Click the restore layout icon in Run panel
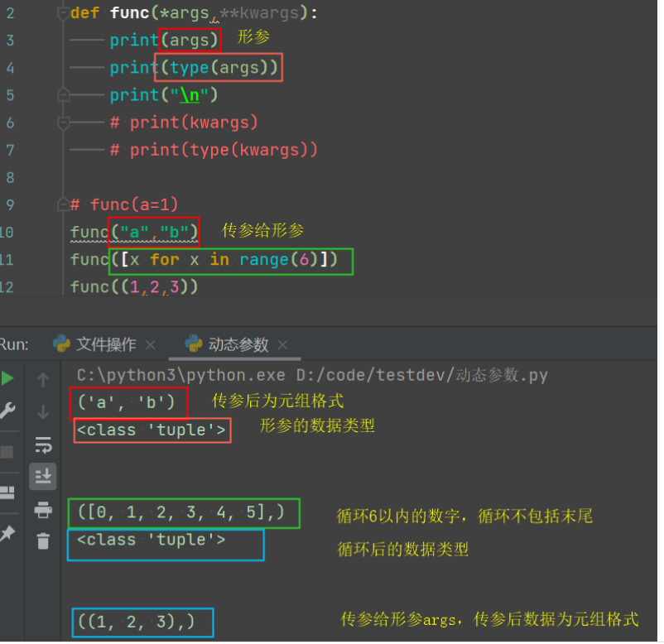Screen dimensions: 664x644 (7, 493)
